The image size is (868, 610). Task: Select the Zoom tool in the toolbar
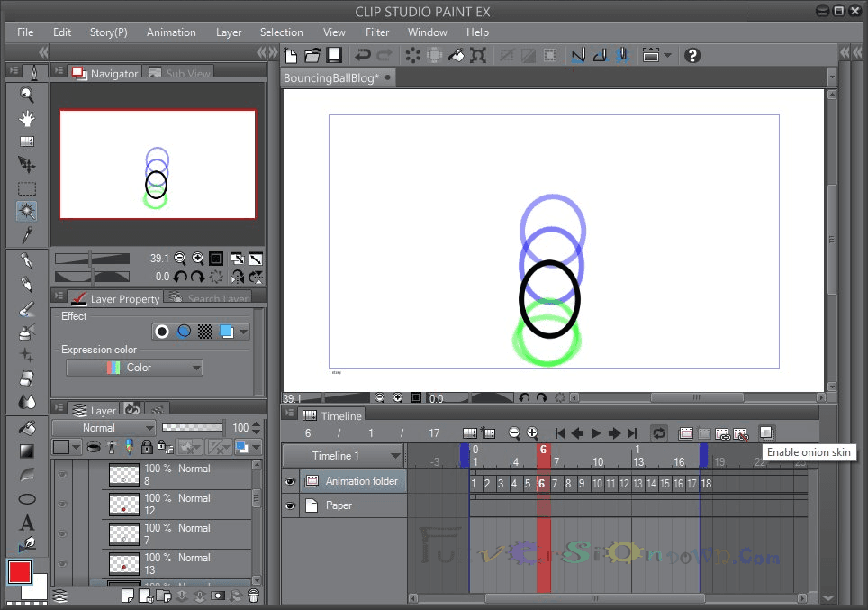tap(26, 95)
